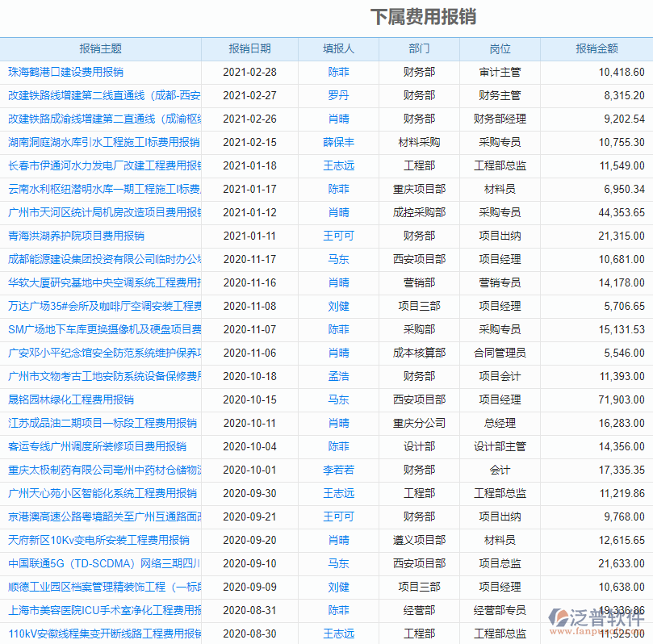Viewport: 653px width, 644px height.
Task: Click submitter 罗丹 name link
Action: [338, 96]
